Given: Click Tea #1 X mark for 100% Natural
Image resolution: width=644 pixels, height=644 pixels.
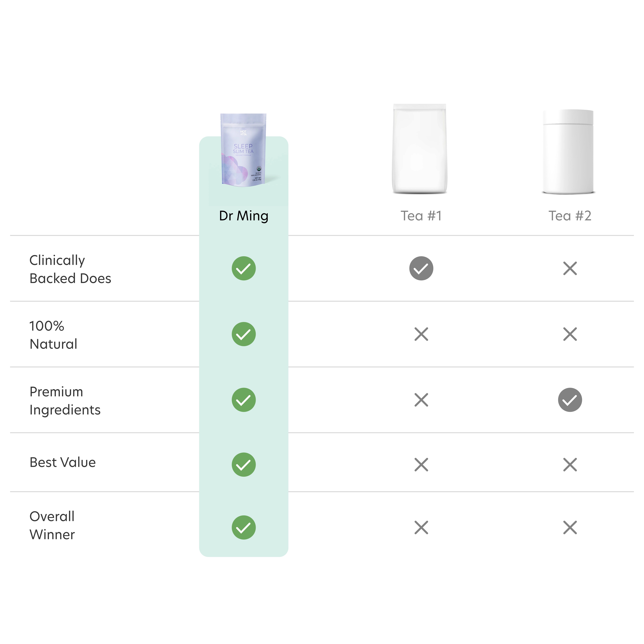Looking at the screenshot, I should pos(421,334).
